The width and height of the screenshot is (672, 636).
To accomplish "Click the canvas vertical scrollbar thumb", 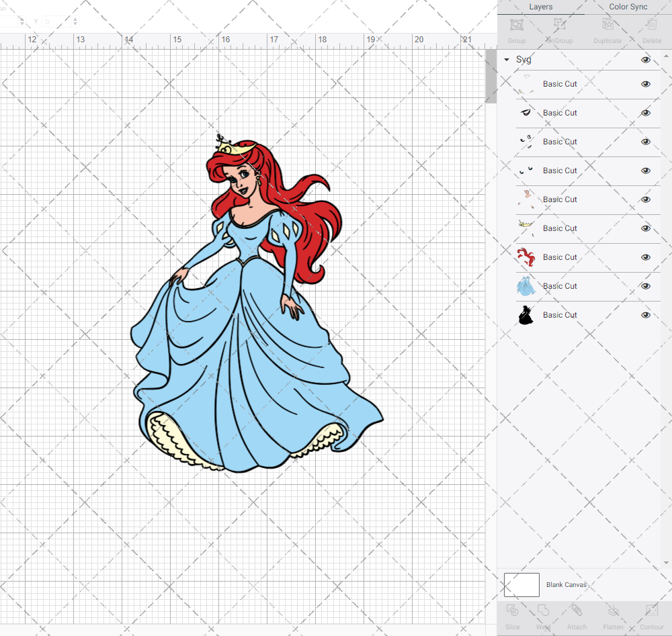I will pos(491,77).
